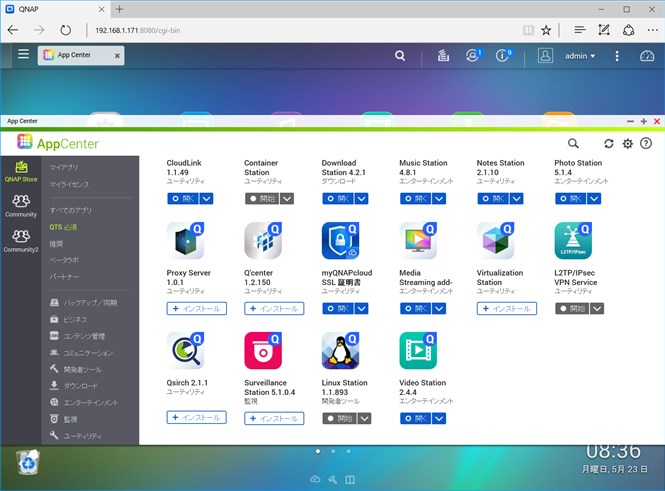Search apps with App Center magnifier
Viewport: 665px width, 491px height.
point(573,143)
